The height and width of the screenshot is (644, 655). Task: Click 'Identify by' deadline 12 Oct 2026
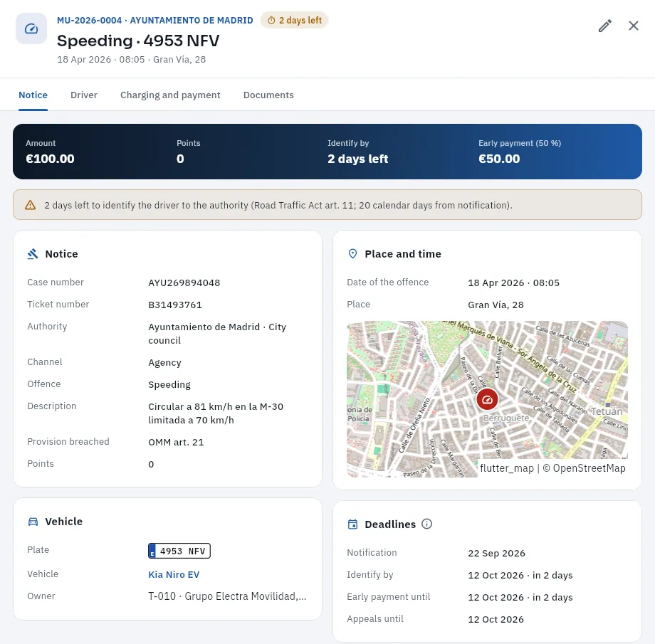[x=520, y=576]
